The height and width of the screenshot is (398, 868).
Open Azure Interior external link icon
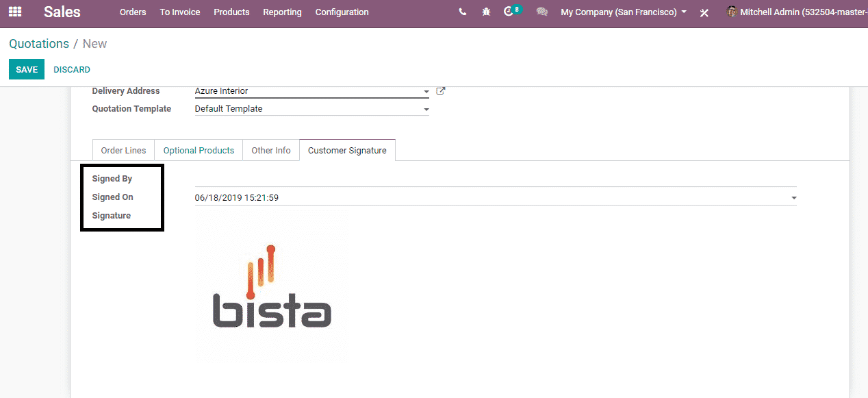(x=441, y=91)
